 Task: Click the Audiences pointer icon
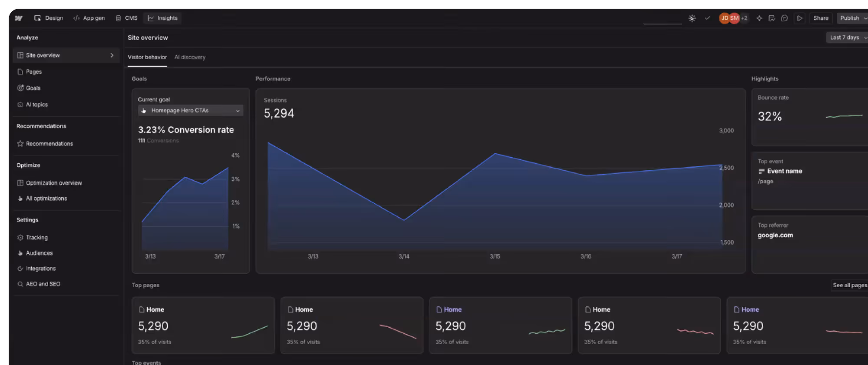[x=20, y=253]
